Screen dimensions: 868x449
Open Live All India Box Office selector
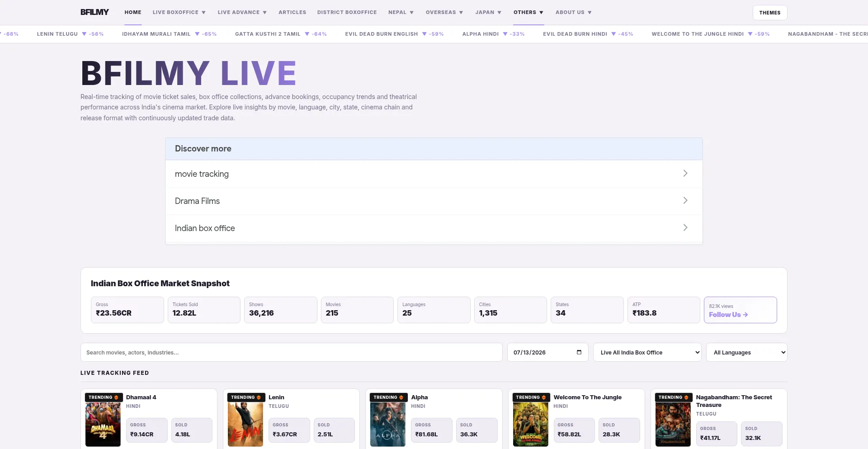point(647,352)
